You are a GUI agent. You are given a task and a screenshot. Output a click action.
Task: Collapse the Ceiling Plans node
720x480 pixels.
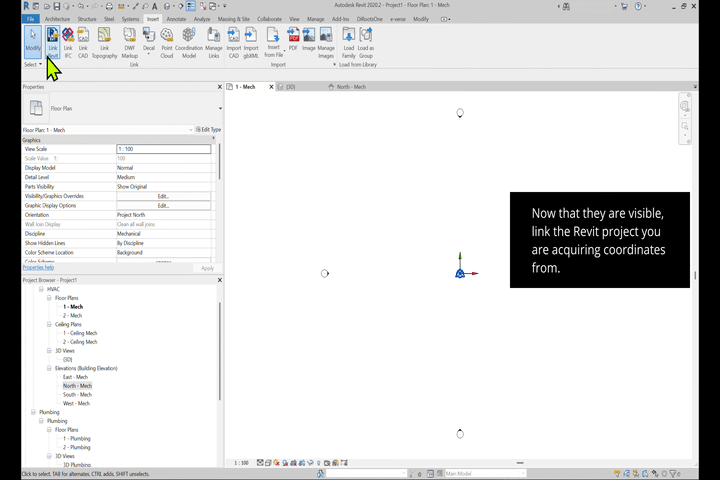(49, 324)
